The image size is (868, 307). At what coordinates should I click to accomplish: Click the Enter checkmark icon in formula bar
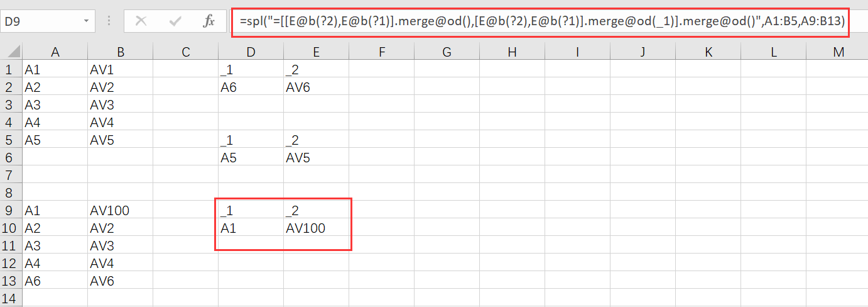pos(175,21)
